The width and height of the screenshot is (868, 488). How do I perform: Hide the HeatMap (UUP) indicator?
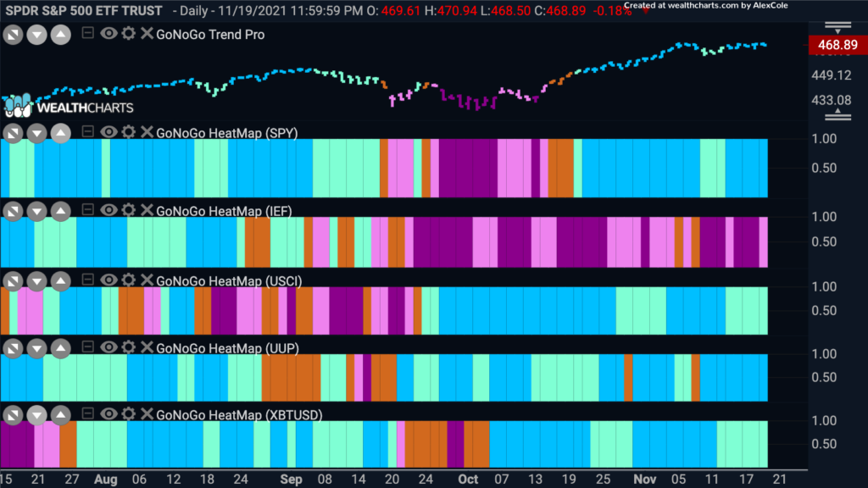108,347
